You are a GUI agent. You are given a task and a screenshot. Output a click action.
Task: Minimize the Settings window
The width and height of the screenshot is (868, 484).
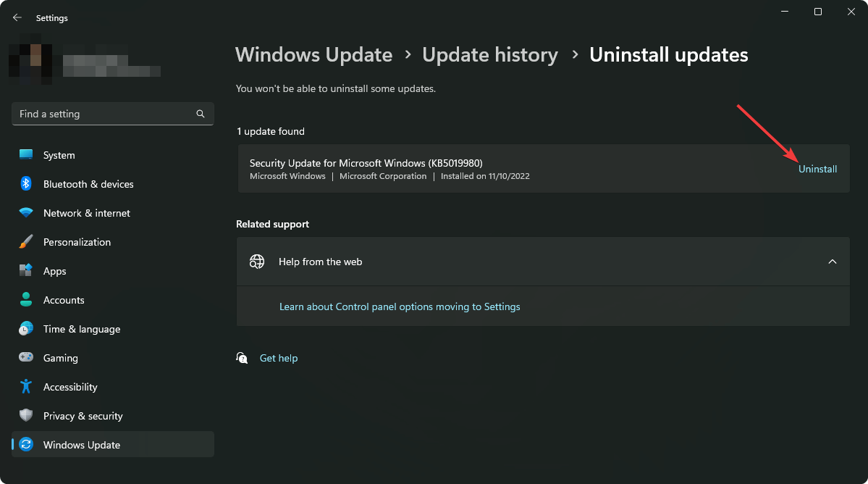(785, 12)
